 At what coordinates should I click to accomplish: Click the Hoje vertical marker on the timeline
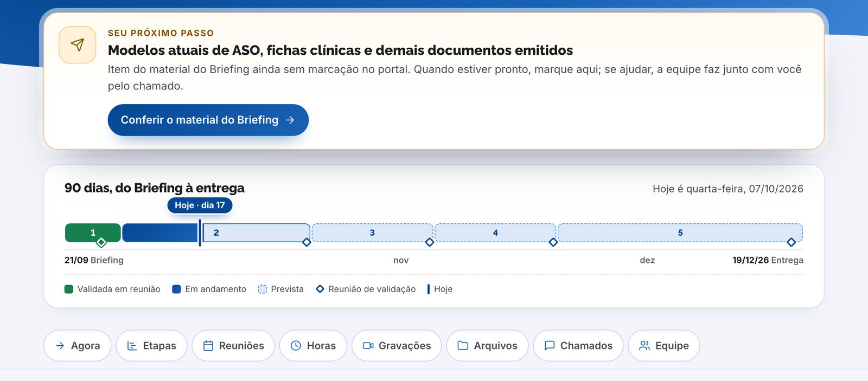(200, 233)
